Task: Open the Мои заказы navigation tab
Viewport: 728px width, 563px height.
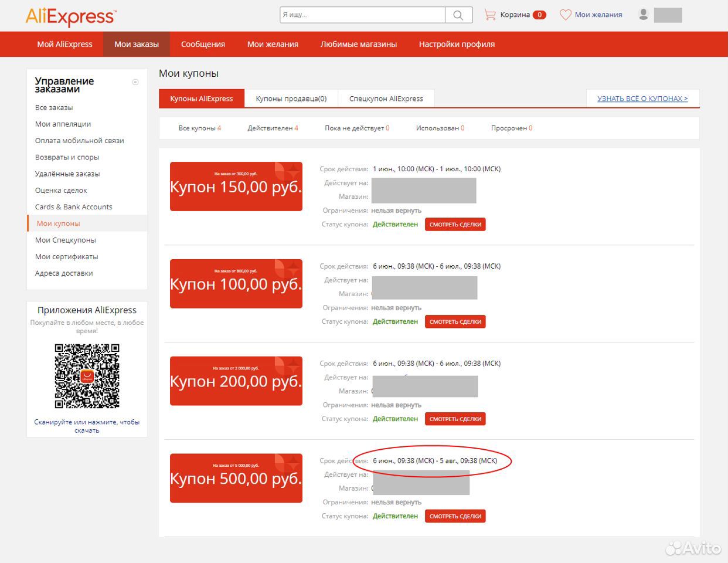Action: tap(137, 44)
